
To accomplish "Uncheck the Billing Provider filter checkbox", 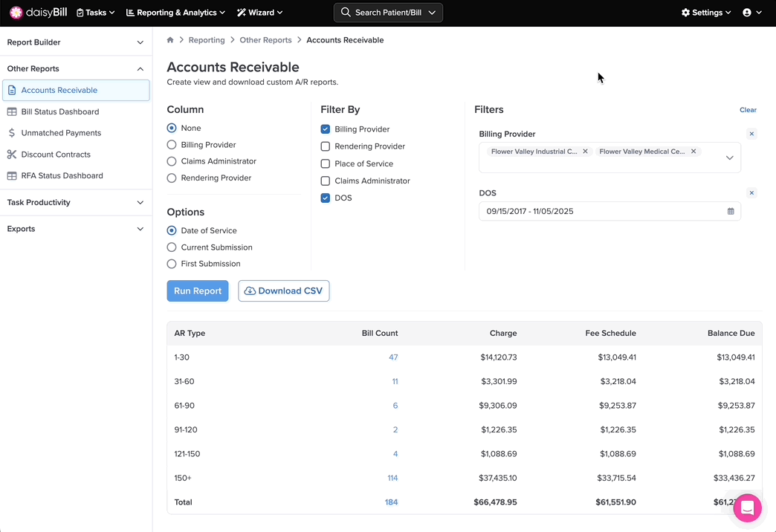I will click(x=326, y=129).
